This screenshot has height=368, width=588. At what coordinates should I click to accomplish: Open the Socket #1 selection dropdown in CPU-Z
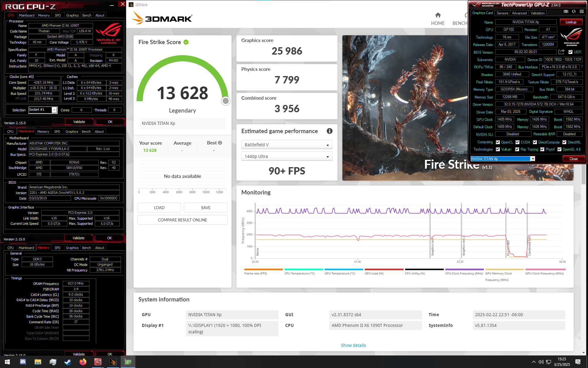43,110
